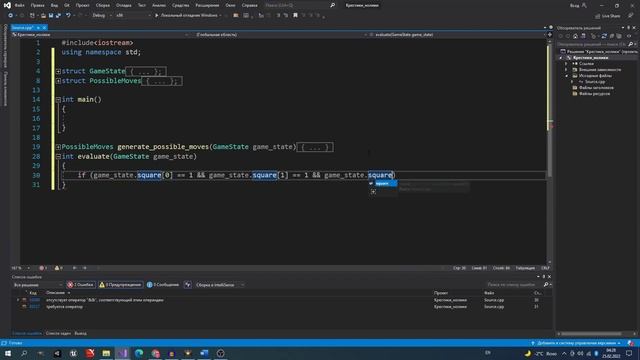Switch to the Вывод tab
The width and height of the screenshot is (640, 360).
click(80, 333)
